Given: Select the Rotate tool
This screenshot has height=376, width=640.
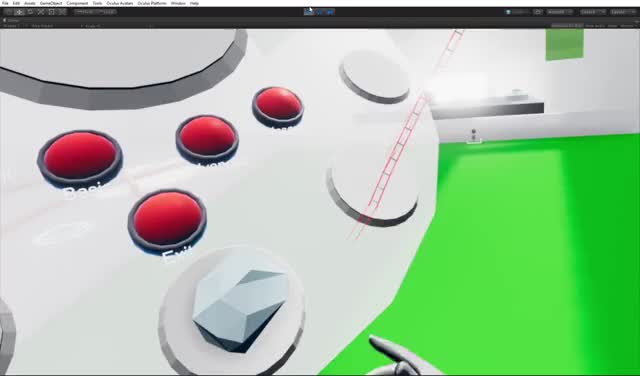Looking at the screenshot, I should point(30,12).
